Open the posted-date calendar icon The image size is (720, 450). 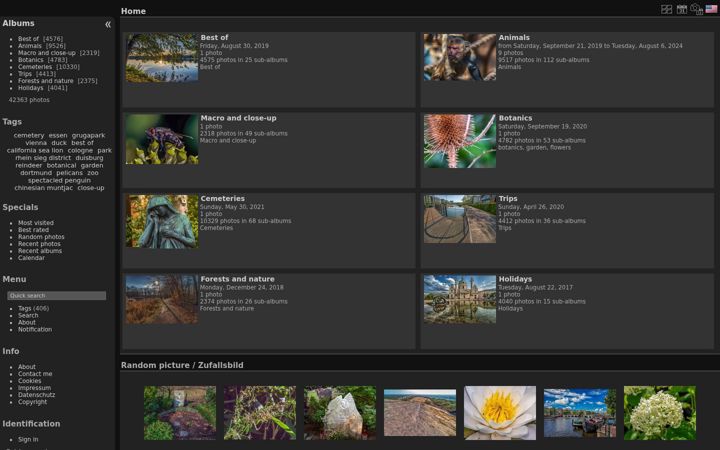pyautogui.click(x=682, y=9)
